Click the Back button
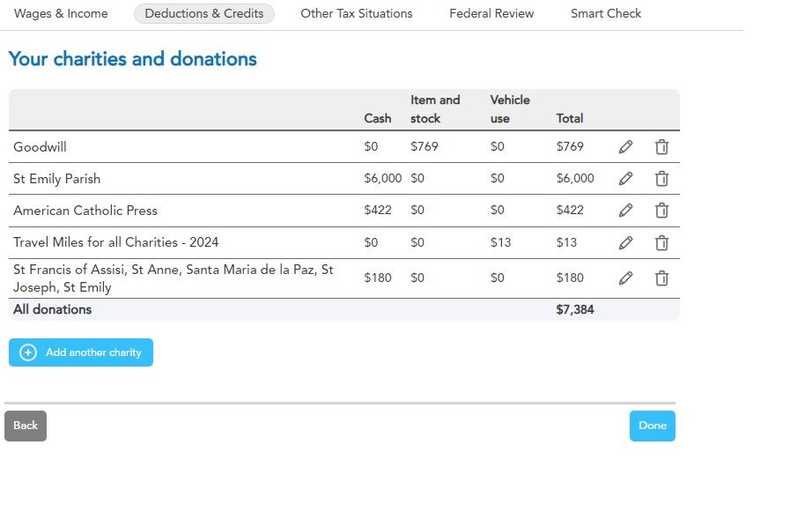Screen dimensions: 812x519 [25, 426]
